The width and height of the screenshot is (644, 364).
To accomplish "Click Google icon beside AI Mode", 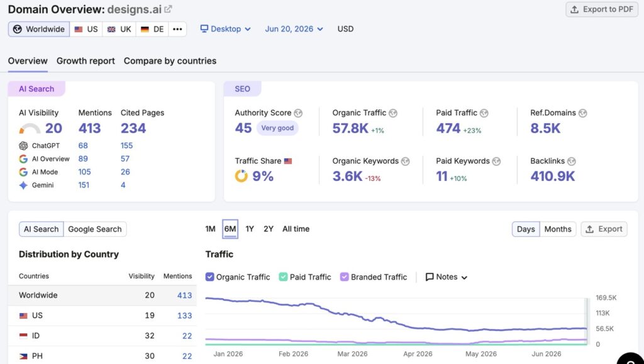I will [x=23, y=172].
